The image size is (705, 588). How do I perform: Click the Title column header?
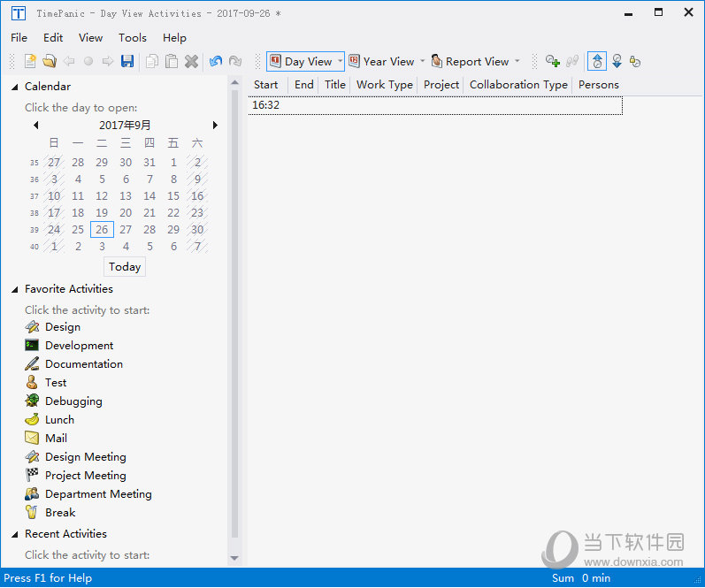coord(335,85)
